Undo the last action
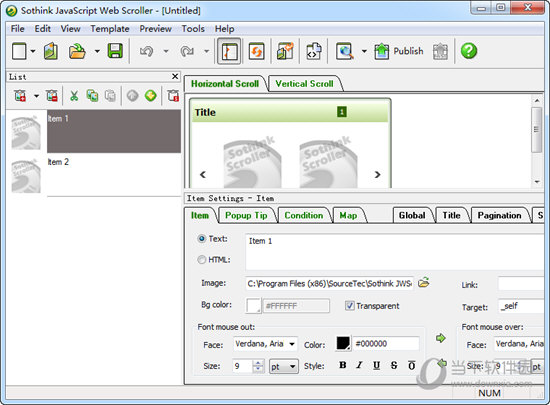The image size is (550, 405). click(x=147, y=51)
